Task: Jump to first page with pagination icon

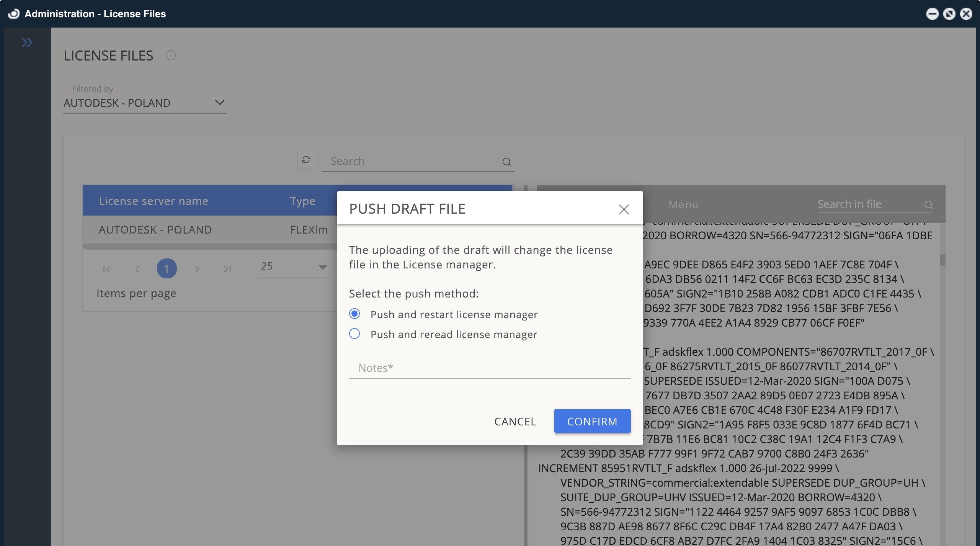Action: 106,268
